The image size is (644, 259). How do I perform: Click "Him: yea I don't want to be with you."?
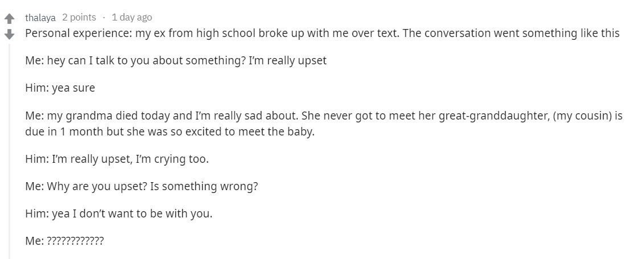coord(118,214)
